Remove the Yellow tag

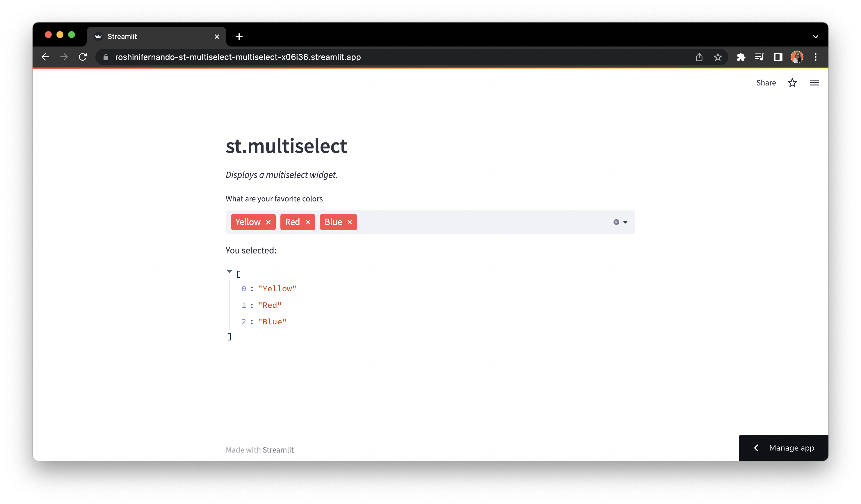pos(268,222)
